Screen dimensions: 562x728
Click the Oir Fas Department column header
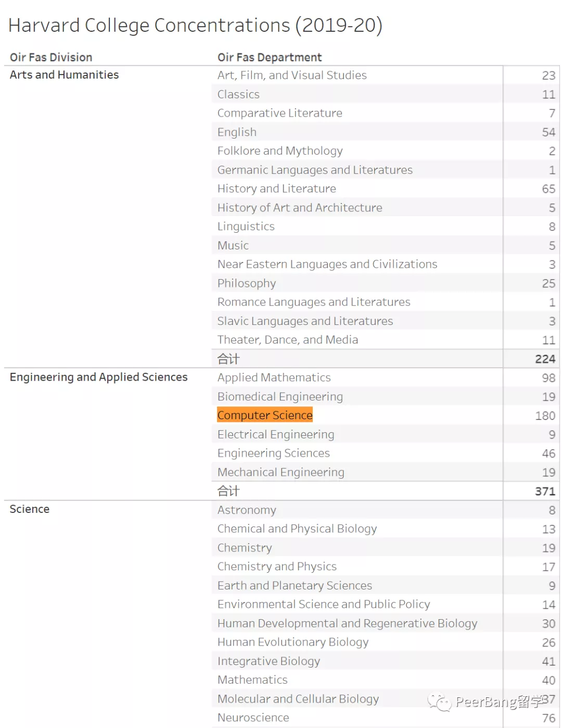tap(270, 57)
